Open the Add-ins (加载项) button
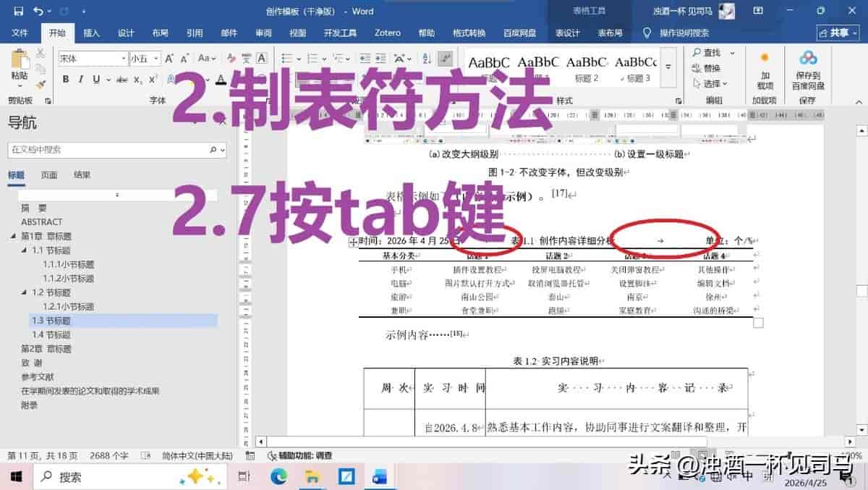 [x=765, y=71]
